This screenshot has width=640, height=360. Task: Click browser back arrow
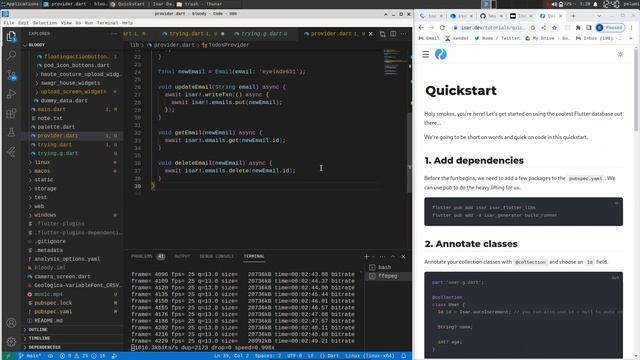tap(421, 28)
